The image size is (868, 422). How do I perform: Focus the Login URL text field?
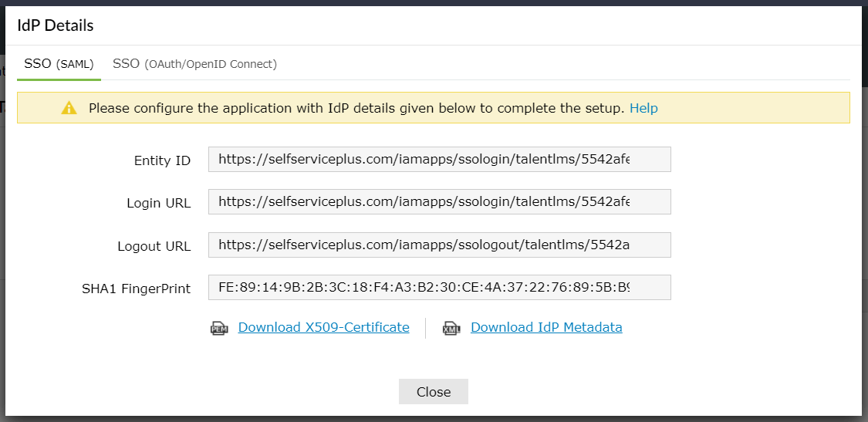440,202
